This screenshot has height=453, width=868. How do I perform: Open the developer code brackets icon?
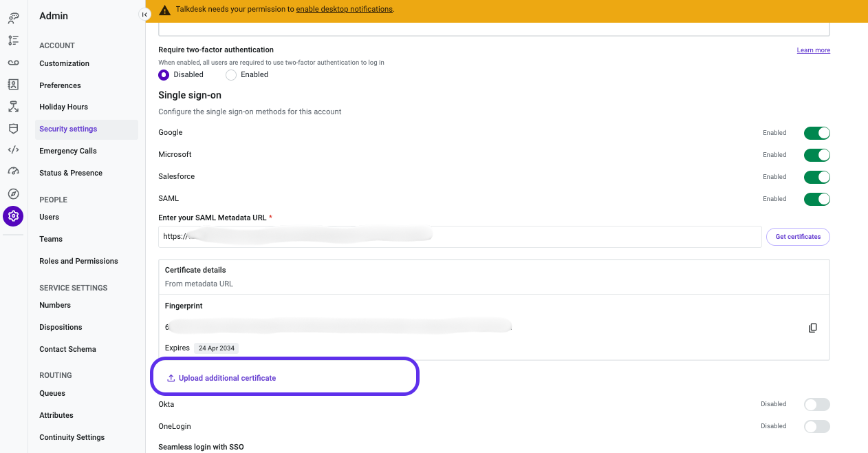tap(13, 149)
